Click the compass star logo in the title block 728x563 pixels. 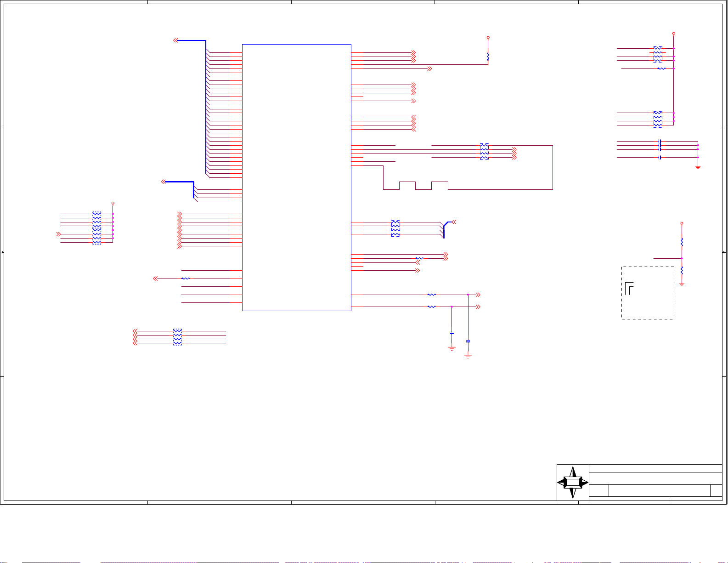click(573, 483)
